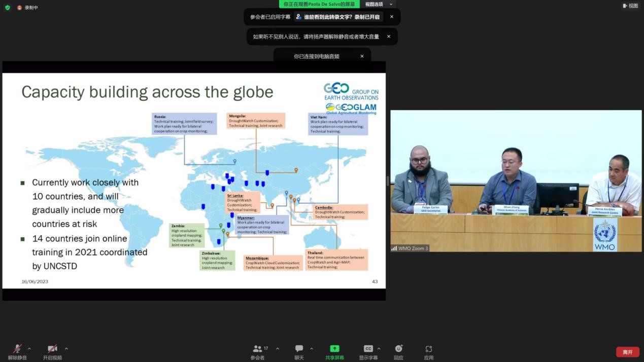
Task: Unmute the microphone
Action: point(17,349)
